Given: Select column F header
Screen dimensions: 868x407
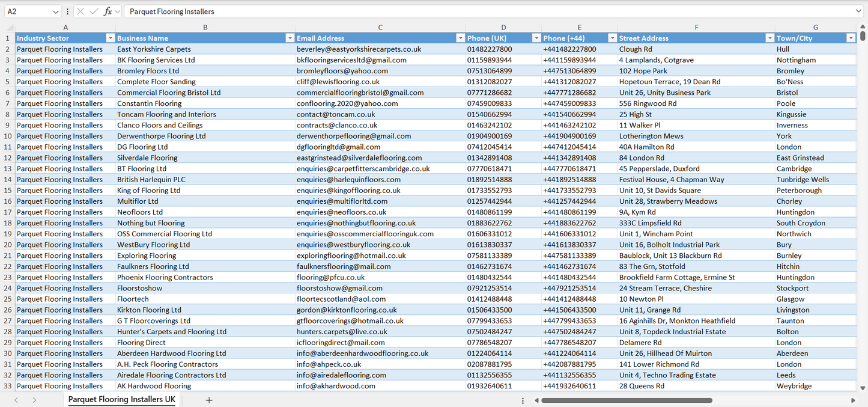Looking at the screenshot, I should coord(696,27).
